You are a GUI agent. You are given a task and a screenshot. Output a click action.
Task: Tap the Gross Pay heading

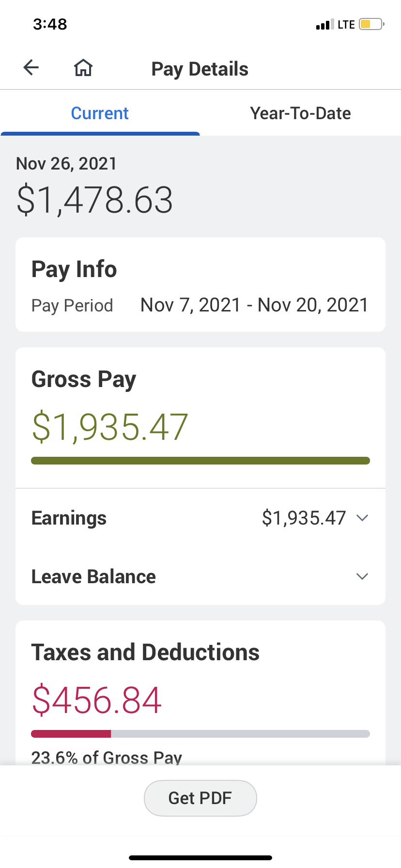(x=84, y=379)
